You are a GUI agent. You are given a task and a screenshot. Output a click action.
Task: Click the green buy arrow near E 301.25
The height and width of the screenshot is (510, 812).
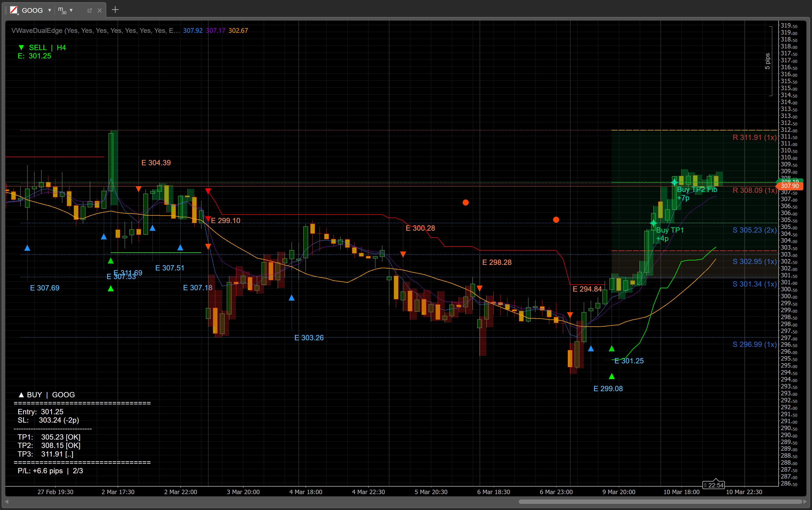[612, 349]
